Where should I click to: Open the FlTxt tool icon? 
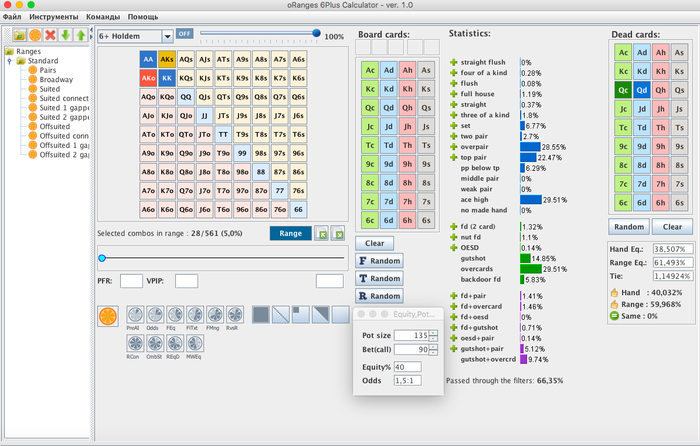click(x=195, y=315)
